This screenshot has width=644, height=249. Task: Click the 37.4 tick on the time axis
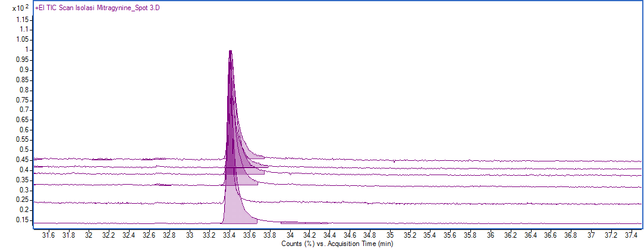pos(633,236)
